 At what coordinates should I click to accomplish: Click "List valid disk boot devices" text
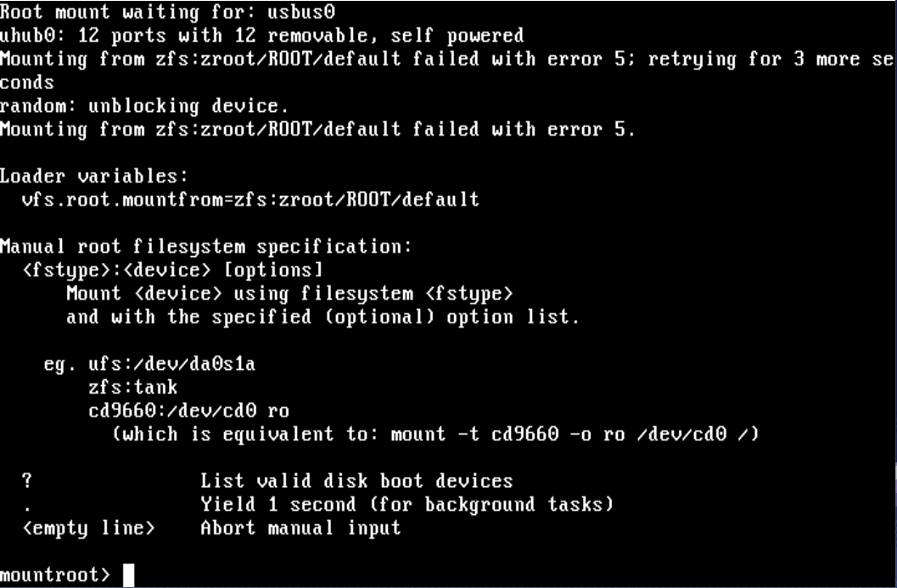pyautogui.click(x=356, y=481)
